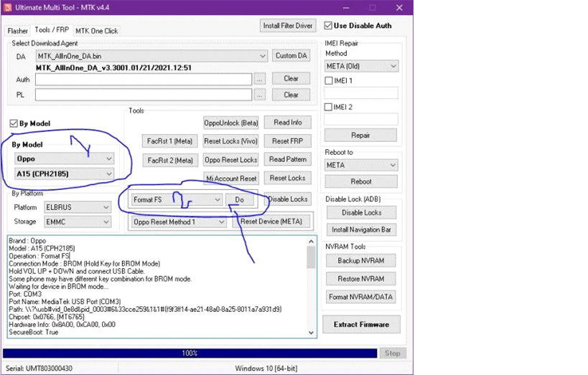Select the Tools / FRP tab
Image resolution: width=588 pixels, height=375 pixels.
click(x=52, y=30)
